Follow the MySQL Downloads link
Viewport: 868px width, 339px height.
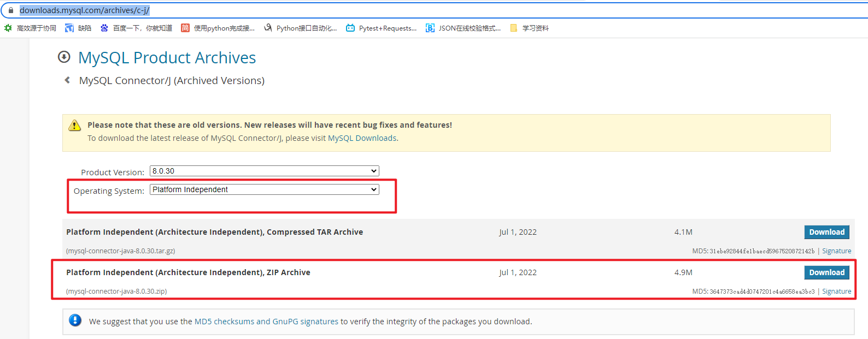362,138
